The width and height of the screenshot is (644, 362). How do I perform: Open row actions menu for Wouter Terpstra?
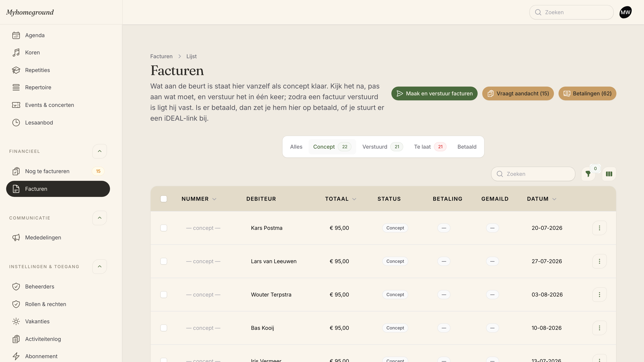tap(599, 295)
